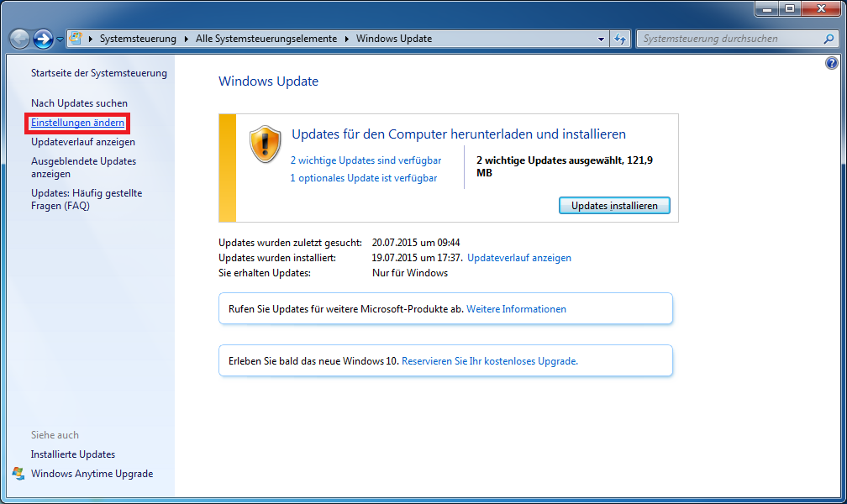Open Einstellungen ändern

pos(78,123)
